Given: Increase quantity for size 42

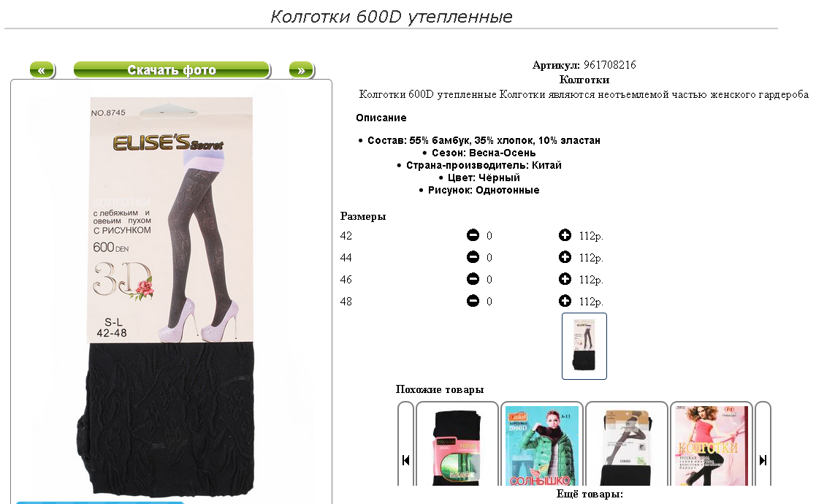Looking at the screenshot, I should tap(565, 236).
